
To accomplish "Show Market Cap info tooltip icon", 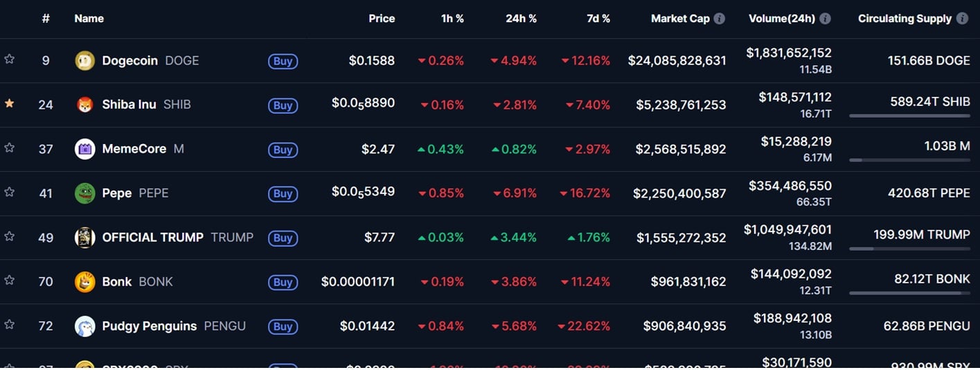I will point(720,19).
